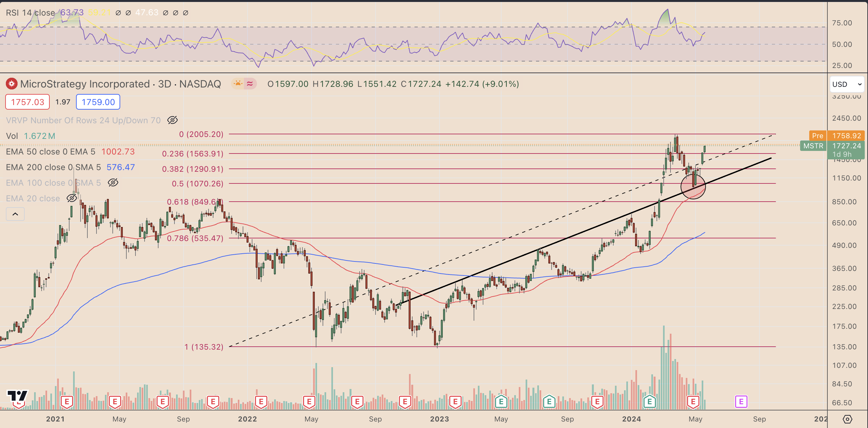Show the hidden VRVP indicator via eye icon
The image size is (868, 428).
point(172,120)
